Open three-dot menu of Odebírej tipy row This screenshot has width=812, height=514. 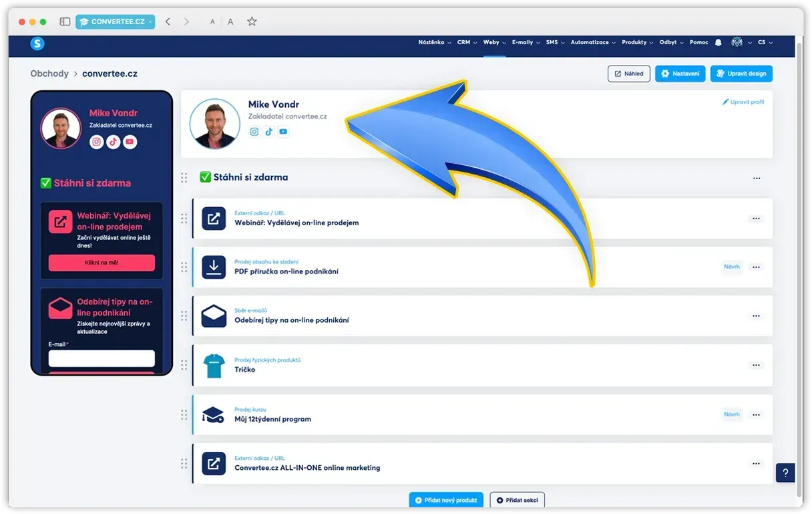[756, 316]
